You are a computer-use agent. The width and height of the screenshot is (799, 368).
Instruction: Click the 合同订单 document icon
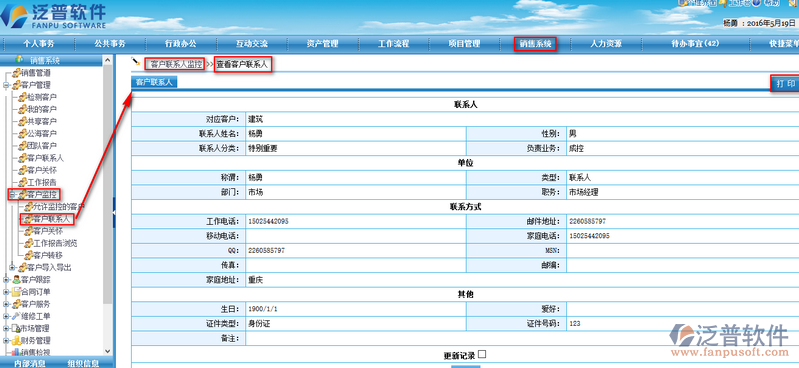[x=16, y=292]
